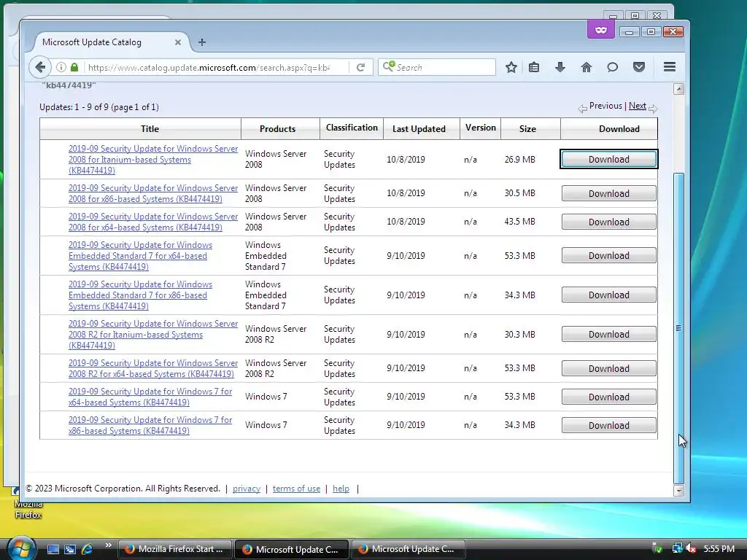Switch to Mozilla Firefox Start taskbar button
This screenshot has height=560, width=747.
click(x=175, y=549)
